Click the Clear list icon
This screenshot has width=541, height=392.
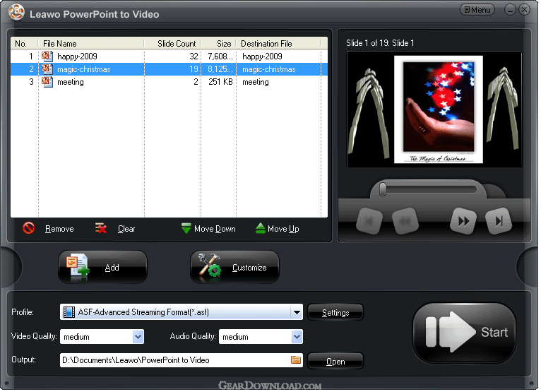tap(101, 229)
